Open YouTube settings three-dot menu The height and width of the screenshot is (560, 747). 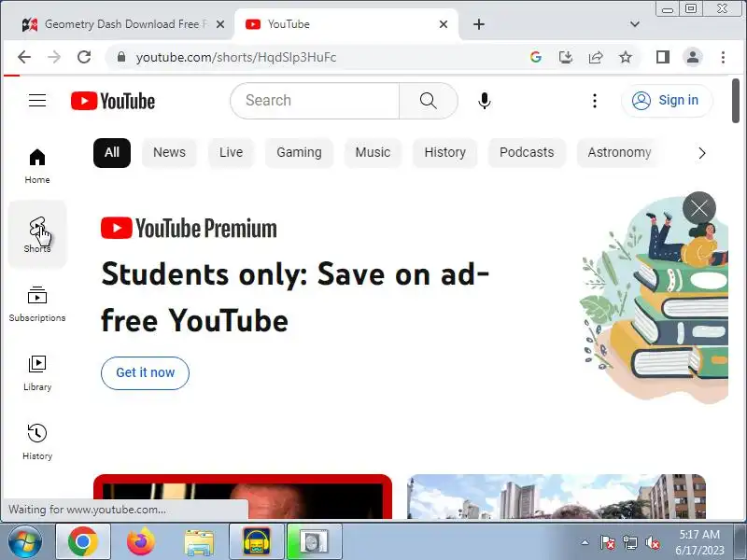595,101
